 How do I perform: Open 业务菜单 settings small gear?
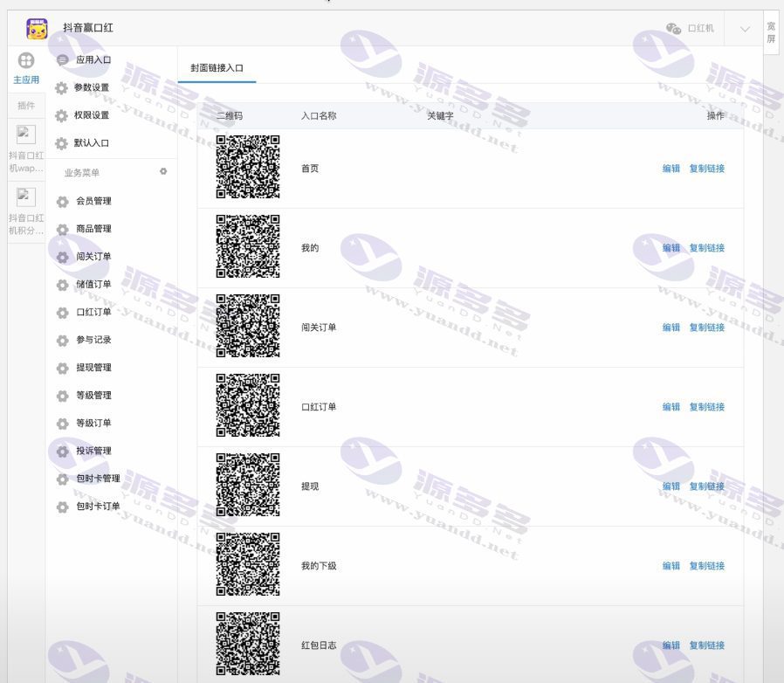[163, 172]
